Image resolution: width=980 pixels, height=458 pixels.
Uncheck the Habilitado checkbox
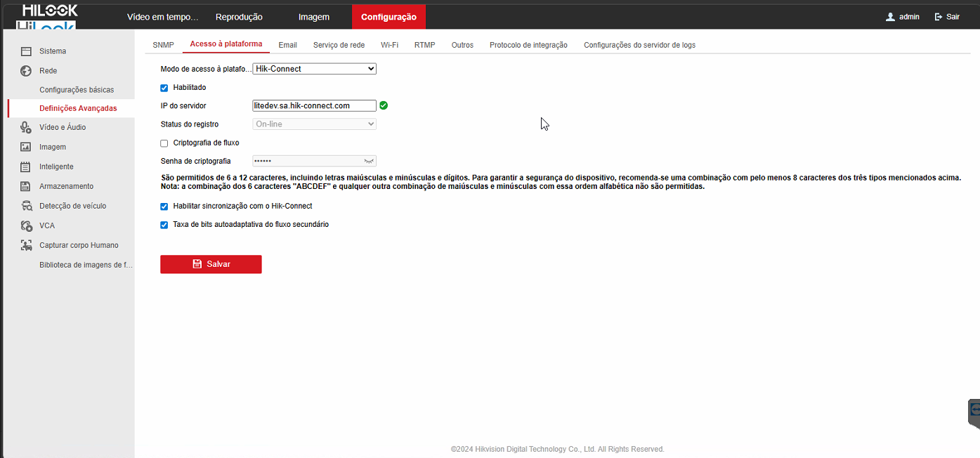coord(164,88)
